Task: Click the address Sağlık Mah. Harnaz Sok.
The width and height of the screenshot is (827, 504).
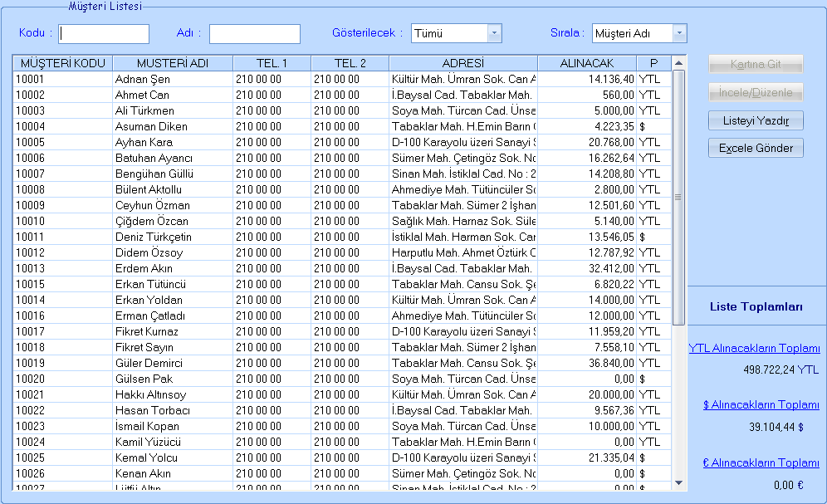Action: (463, 222)
